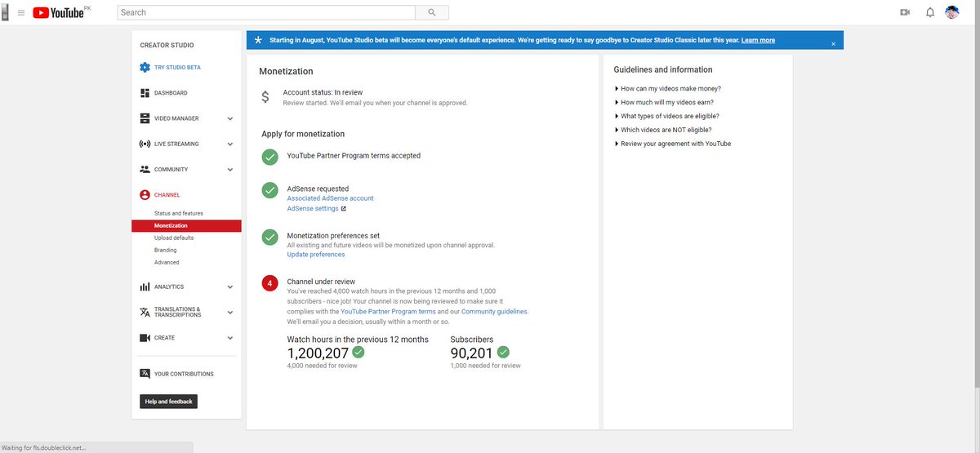Expand 'Review your agreement with YouTube'
The height and width of the screenshot is (453, 980).
[672, 144]
